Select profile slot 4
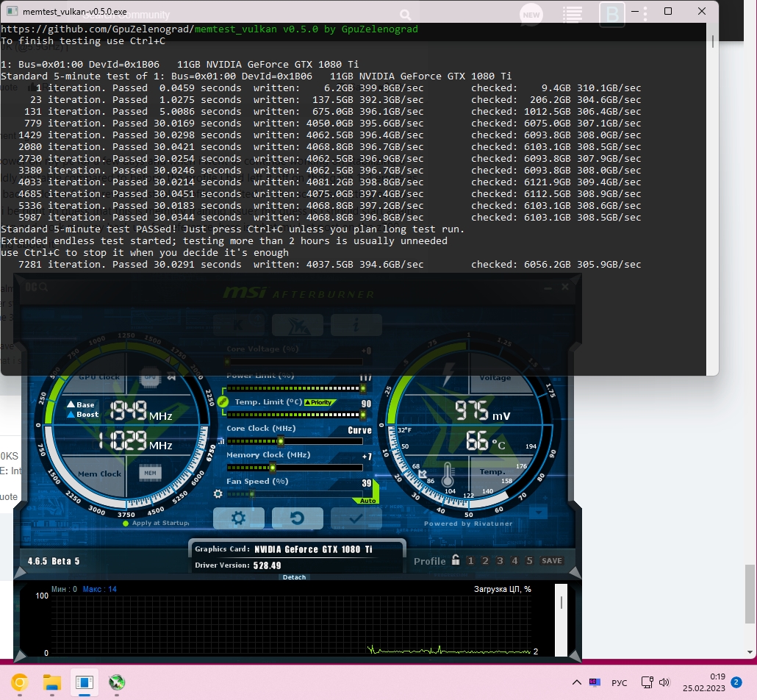 (514, 561)
